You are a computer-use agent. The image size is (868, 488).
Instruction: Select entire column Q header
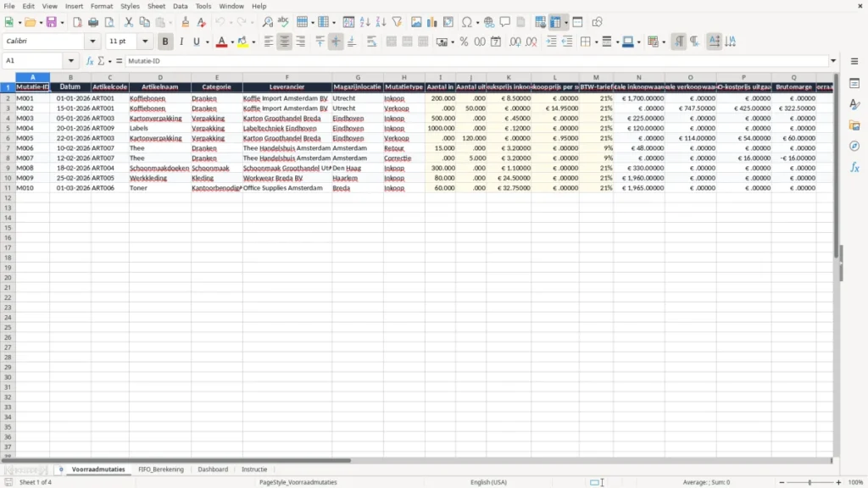(793, 77)
